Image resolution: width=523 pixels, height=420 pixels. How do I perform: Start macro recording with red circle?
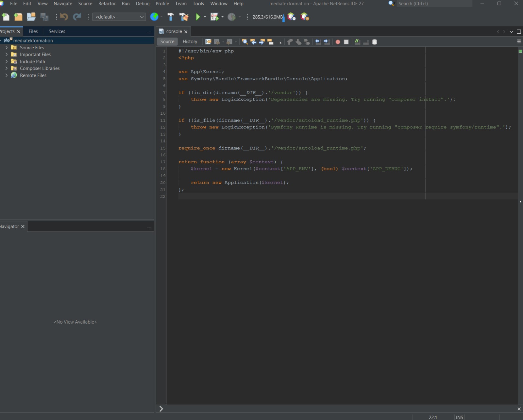(x=338, y=42)
